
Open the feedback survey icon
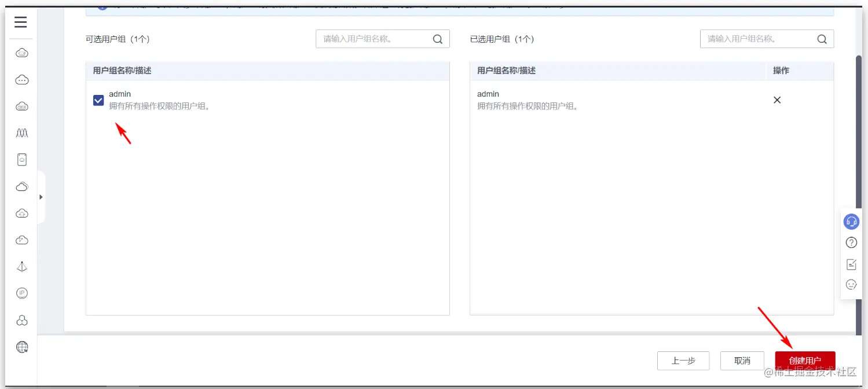click(x=851, y=263)
